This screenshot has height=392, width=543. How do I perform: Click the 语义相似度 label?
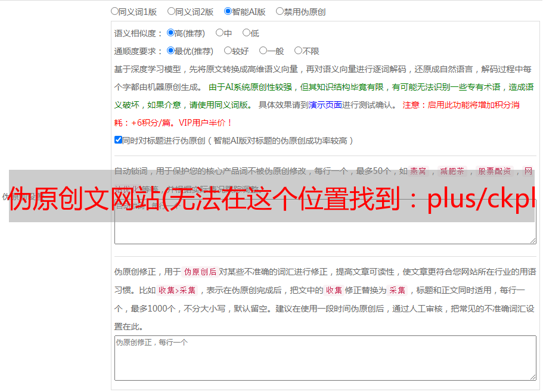(x=138, y=33)
